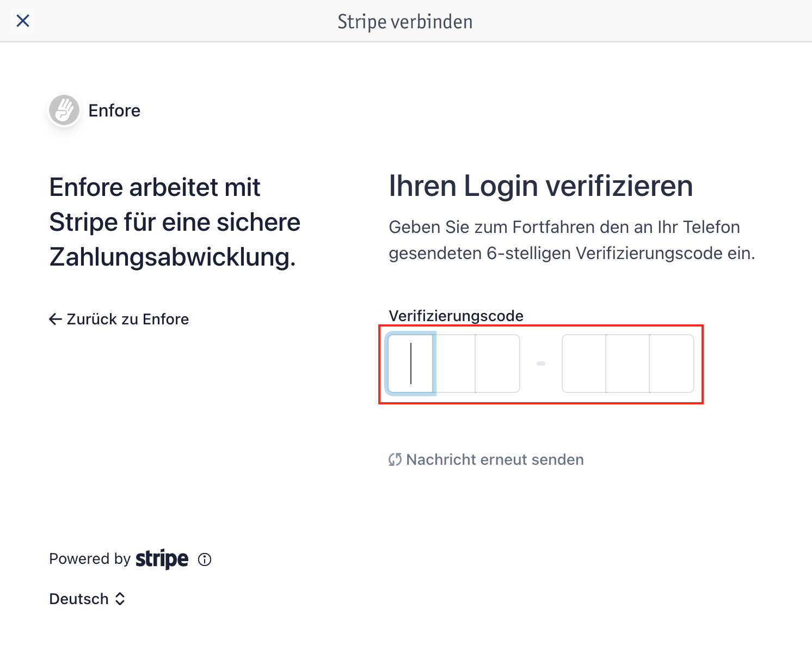Focus the first verification code digit box
This screenshot has height=652, width=812.
(x=411, y=364)
